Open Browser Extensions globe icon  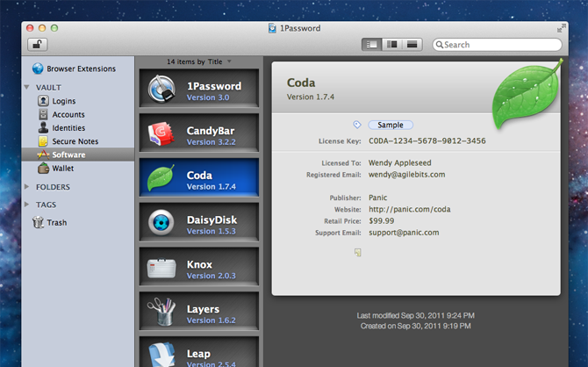(38, 68)
